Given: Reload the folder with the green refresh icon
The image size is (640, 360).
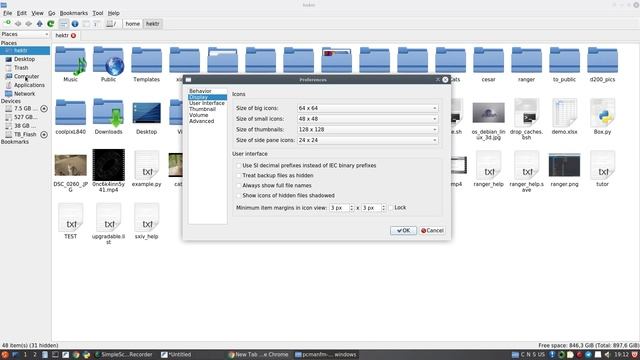Looking at the screenshot, I should (x=51, y=24).
